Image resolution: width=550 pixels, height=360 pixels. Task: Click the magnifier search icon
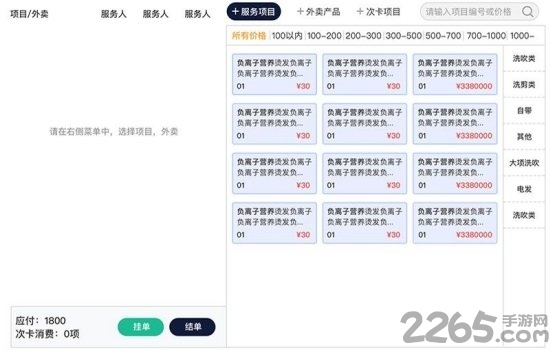528,12
